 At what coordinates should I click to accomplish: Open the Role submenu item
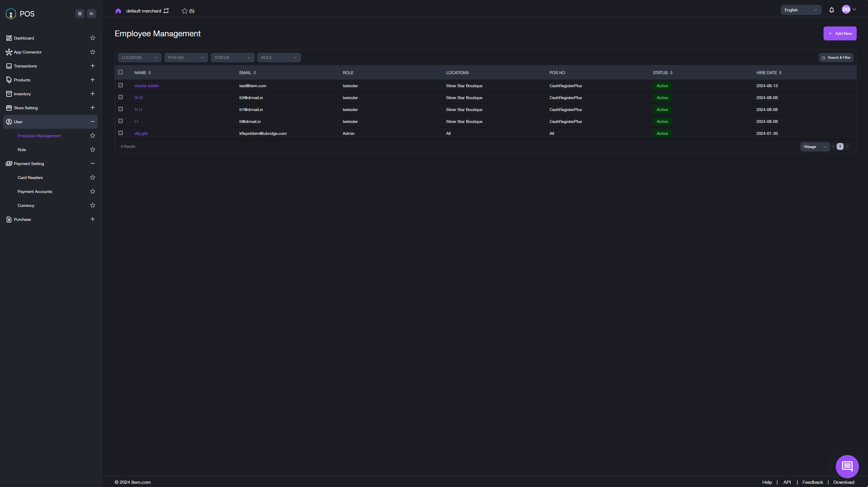pyautogui.click(x=22, y=150)
